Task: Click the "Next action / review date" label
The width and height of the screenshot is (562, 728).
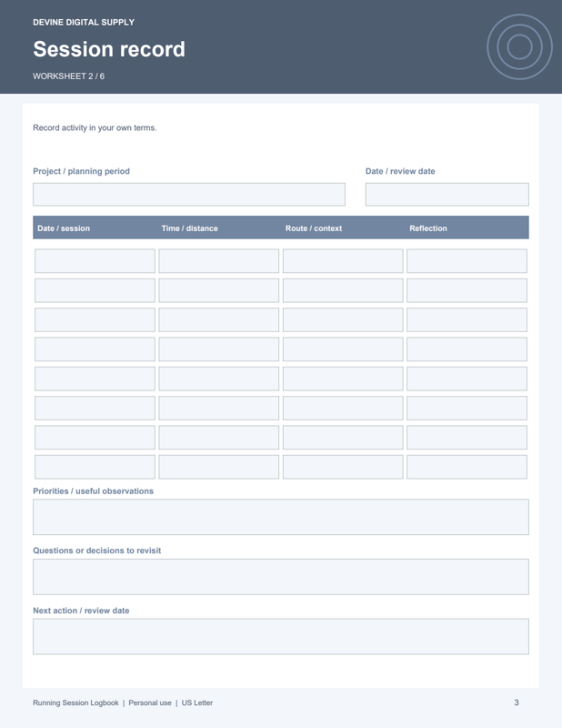Action: 81,611
